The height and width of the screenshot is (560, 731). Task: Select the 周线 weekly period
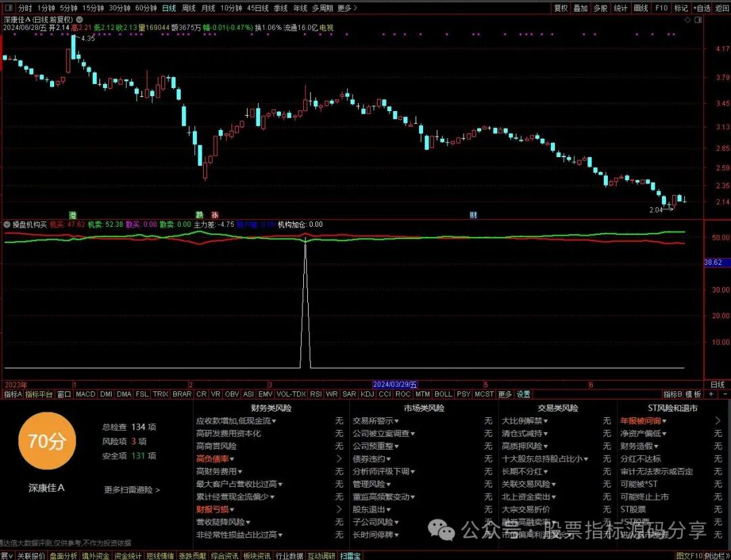pos(188,8)
